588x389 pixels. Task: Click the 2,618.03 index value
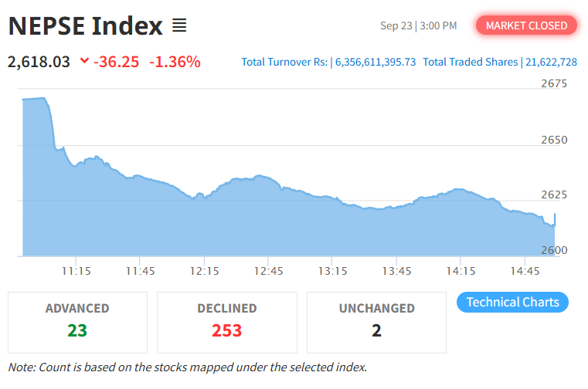coord(39,62)
